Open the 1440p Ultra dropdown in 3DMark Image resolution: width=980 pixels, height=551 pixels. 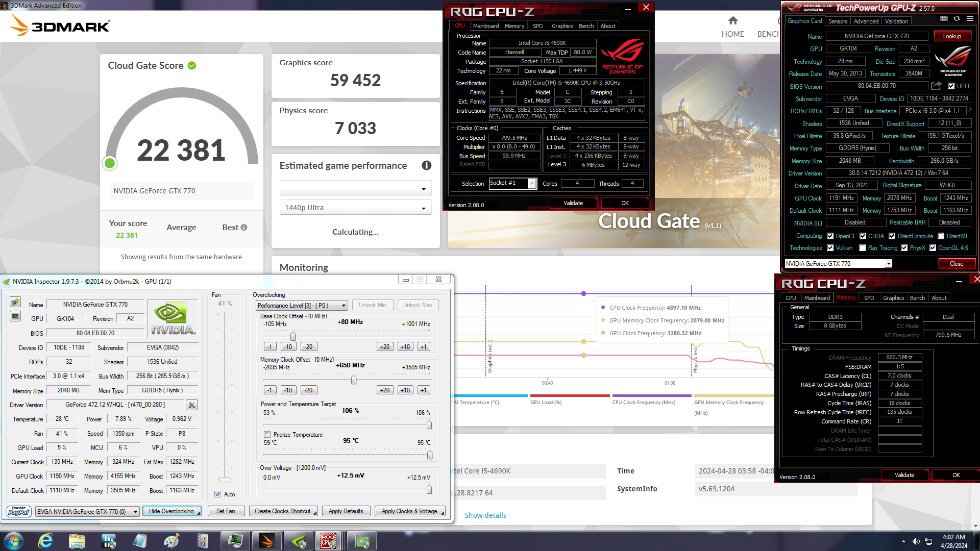[355, 208]
